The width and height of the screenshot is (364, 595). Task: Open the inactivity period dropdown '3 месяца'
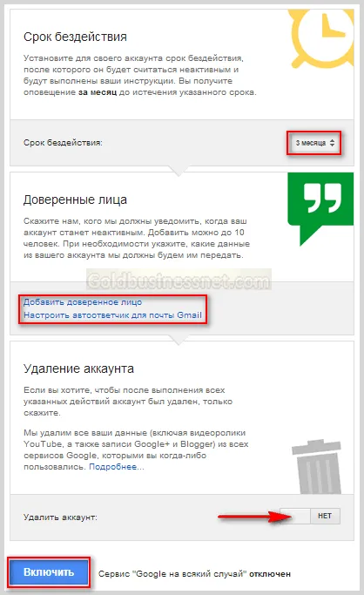click(x=314, y=143)
